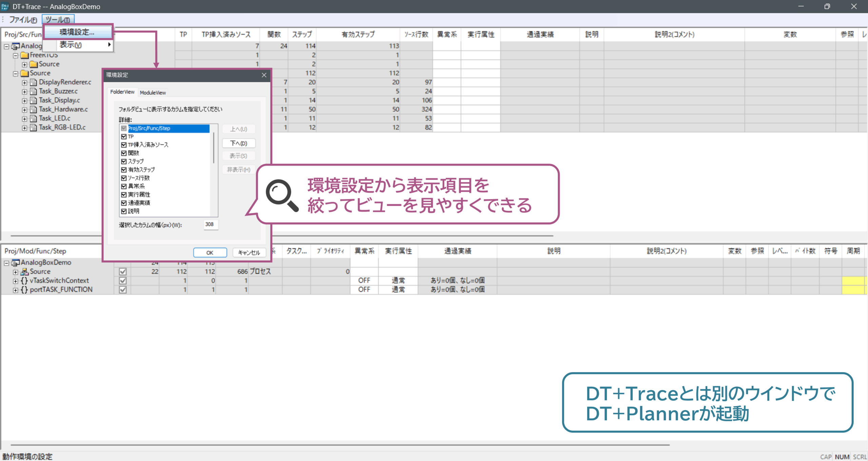Uncheck the TP column checkbox
The width and height of the screenshot is (868, 461).
pyautogui.click(x=124, y=137)
